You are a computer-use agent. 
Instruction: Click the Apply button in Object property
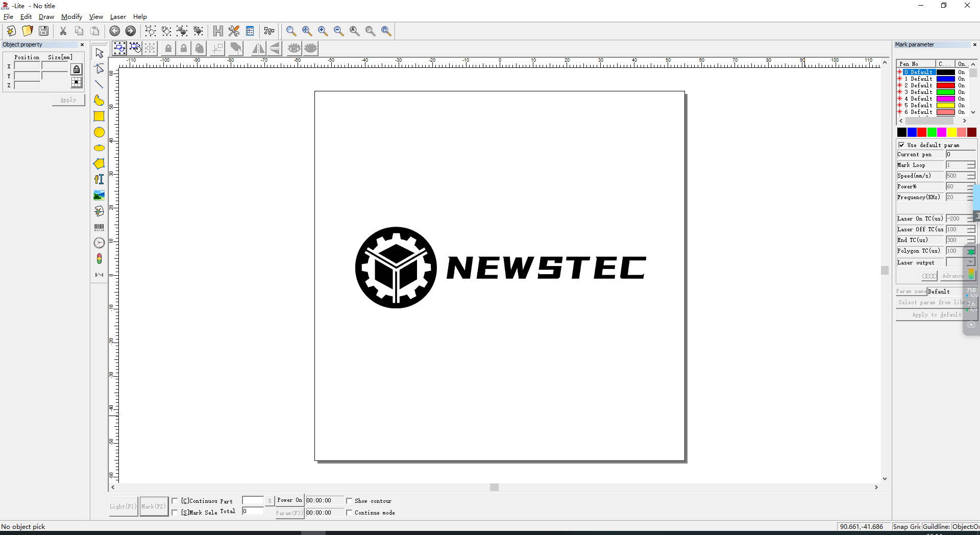click(68, 100)
